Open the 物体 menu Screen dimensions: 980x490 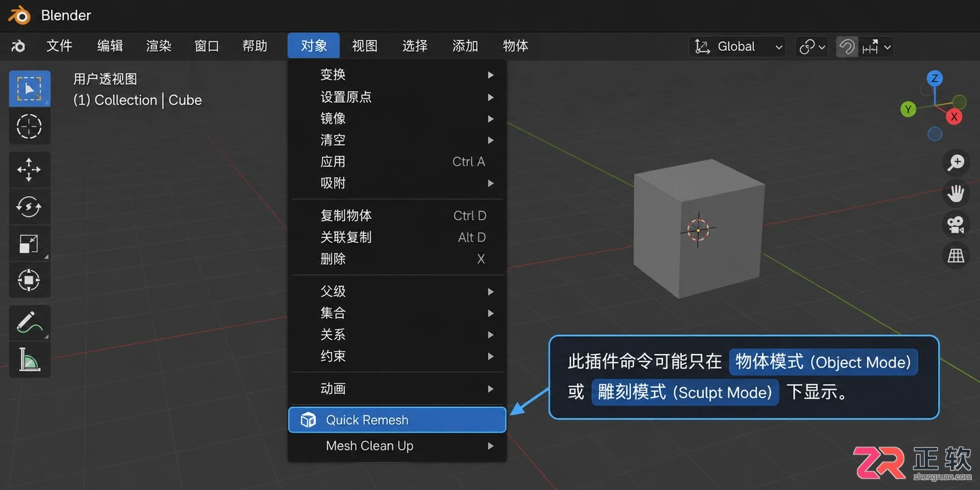coord(516,46)
